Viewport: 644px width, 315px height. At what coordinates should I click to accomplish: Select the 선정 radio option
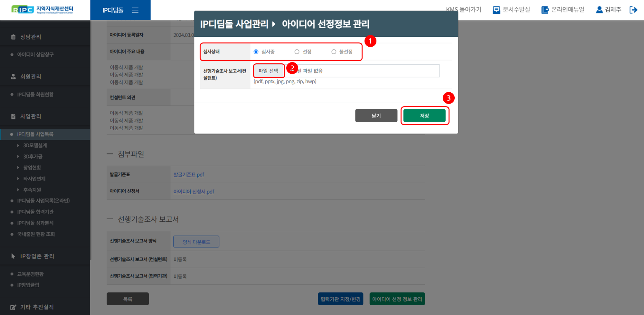tap(297, 52)
